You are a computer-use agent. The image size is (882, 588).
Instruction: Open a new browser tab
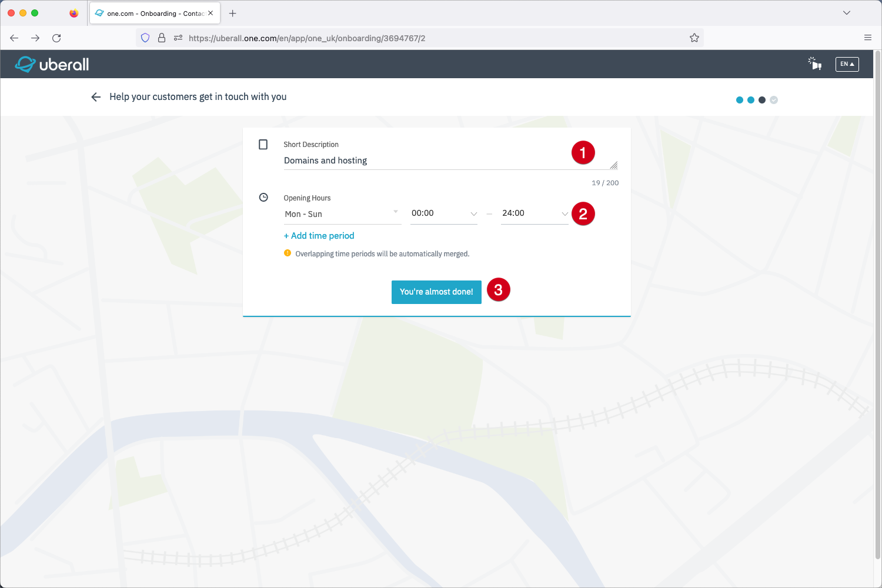pyautogui.click(x=233, y=13)
